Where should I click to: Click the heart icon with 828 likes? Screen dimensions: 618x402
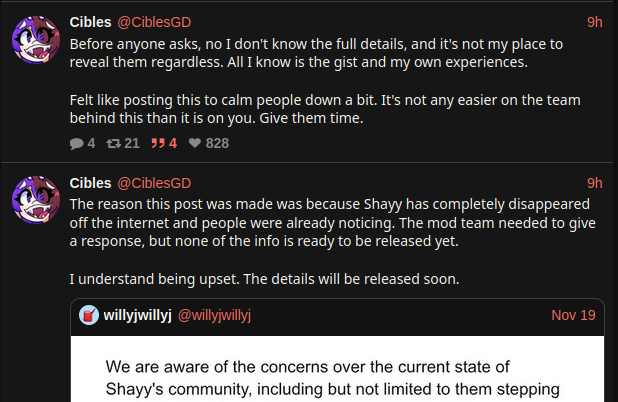pyautogui.click(x=195, y=143)
